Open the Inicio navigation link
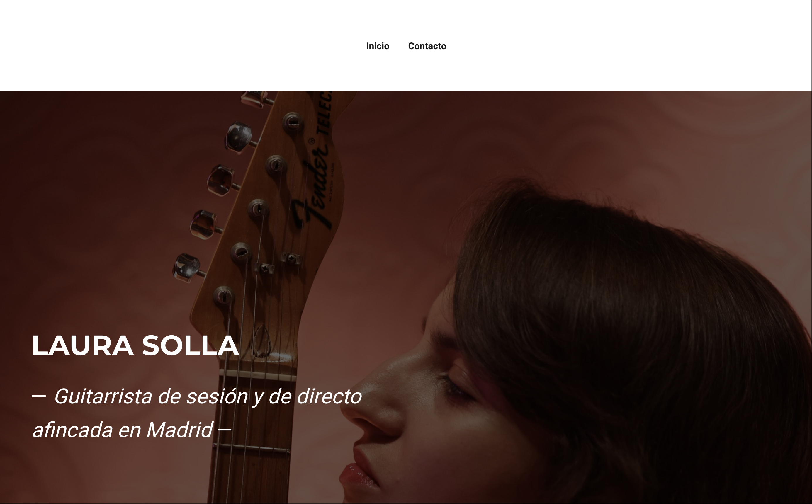This screenshot has height=504, width=812. (x=378, y=46)
